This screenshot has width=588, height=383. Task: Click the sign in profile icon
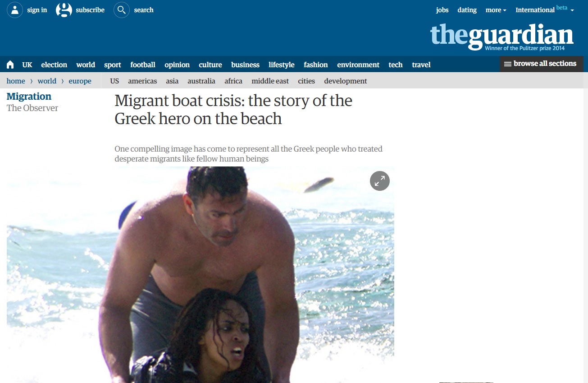click(x=15, y=10)
